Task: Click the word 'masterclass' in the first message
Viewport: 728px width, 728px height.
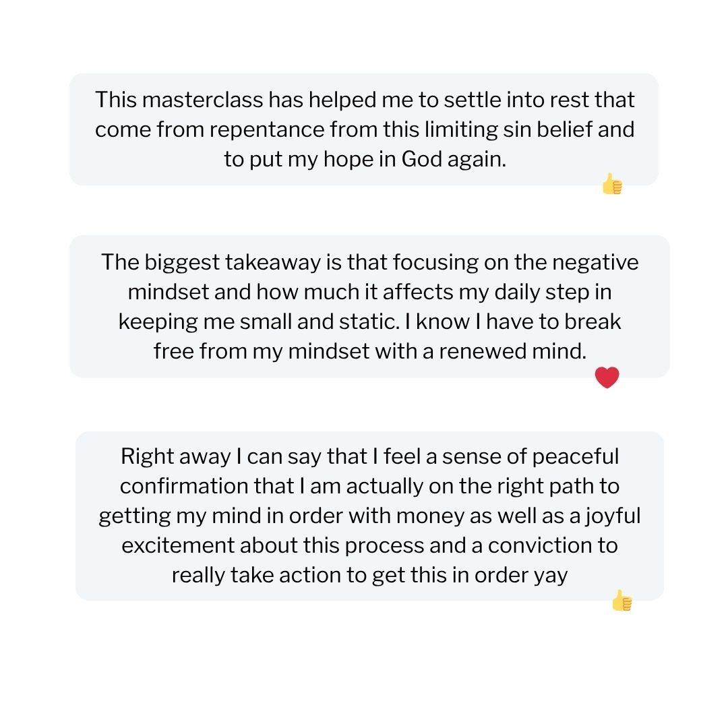Action: point(202,100)
